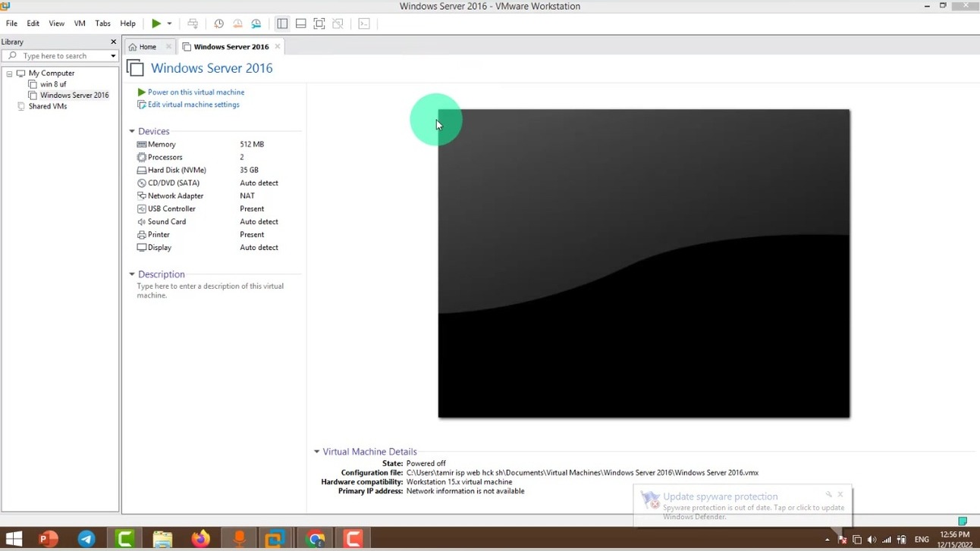Select Shared VMs in the Library
980x551 pixels.
click(x=48, y=106)
